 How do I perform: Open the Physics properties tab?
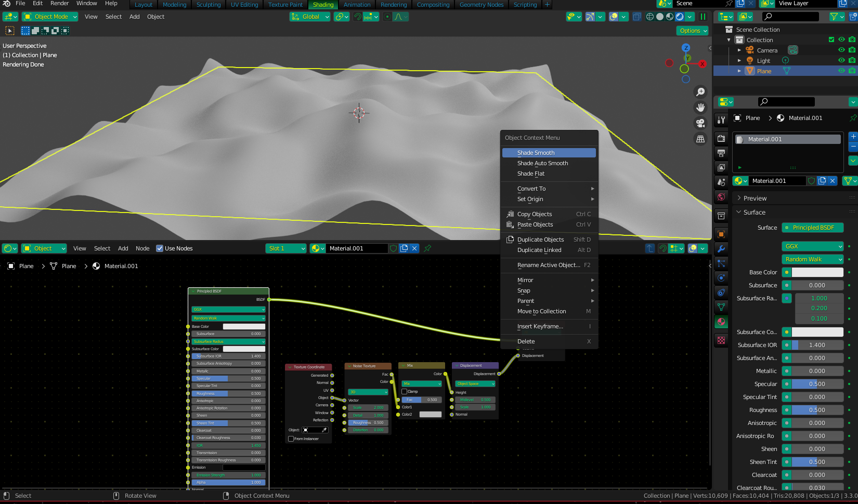pyautogui.click(x=721, y=277)
